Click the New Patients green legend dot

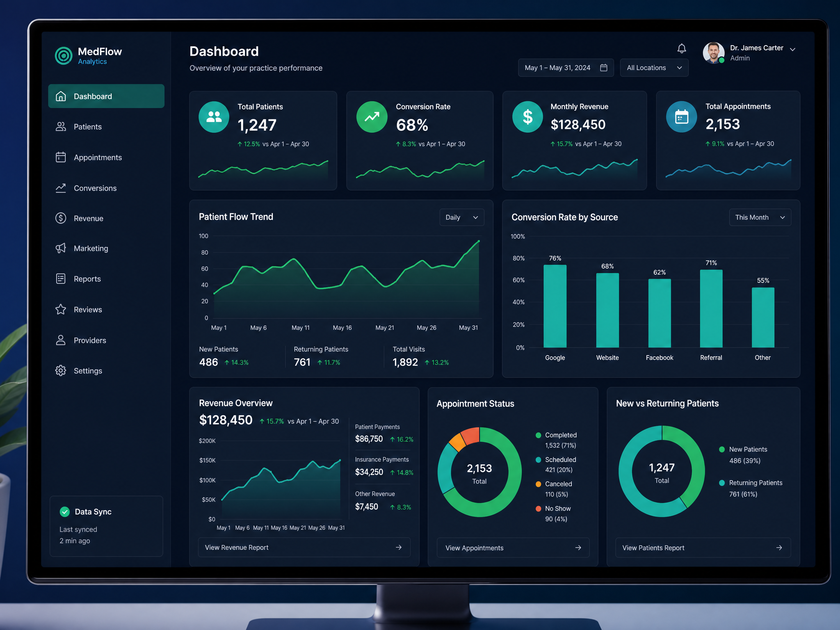722,450
